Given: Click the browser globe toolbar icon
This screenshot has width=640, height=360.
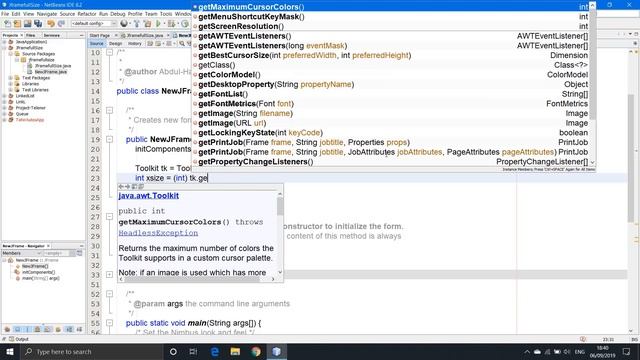Looking at the screenshot, I should (124, 24).
